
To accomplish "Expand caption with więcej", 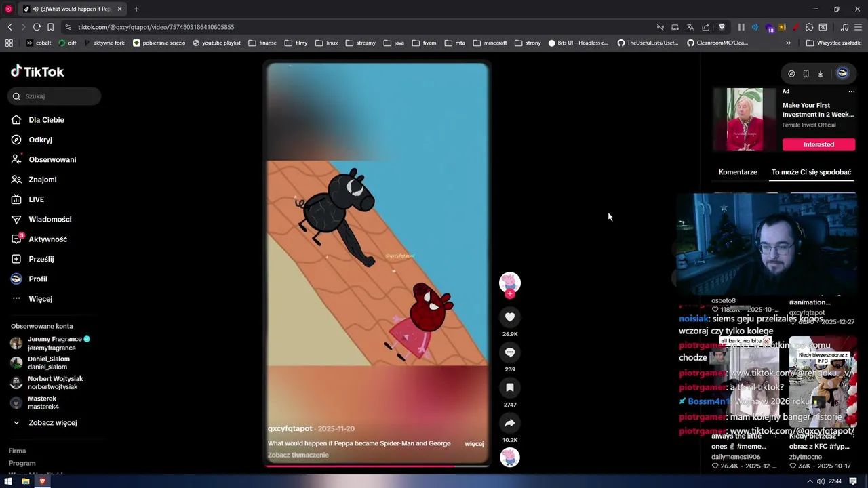I will 474,444.
